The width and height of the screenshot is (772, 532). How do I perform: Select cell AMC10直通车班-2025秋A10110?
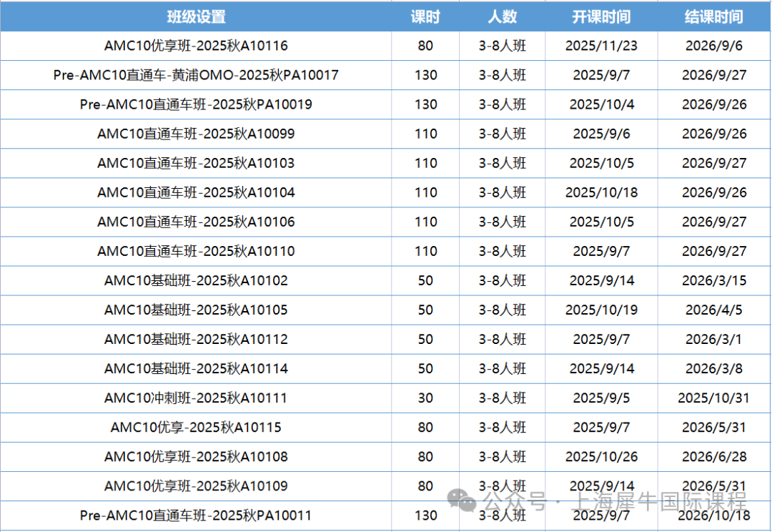coord(196,251)
